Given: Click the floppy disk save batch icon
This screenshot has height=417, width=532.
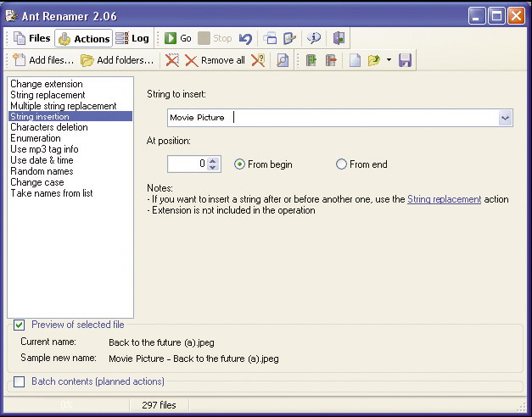Looking at the screenshot, I should point(405,60).
